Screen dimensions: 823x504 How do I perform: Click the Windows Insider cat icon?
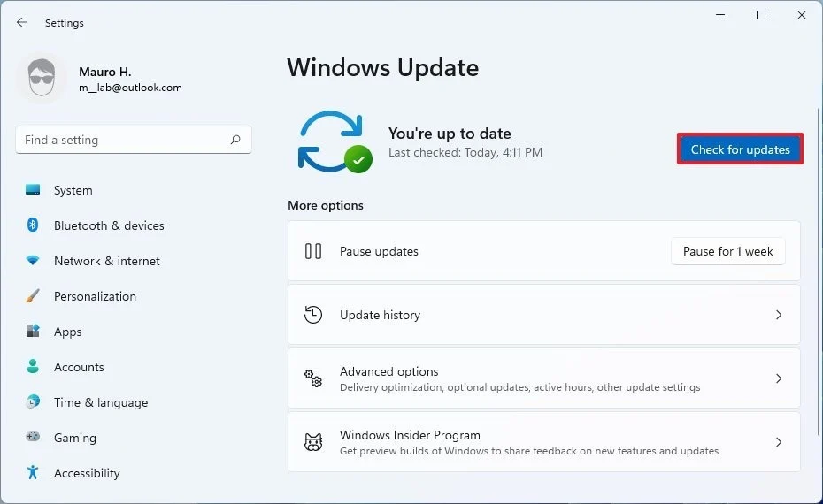313,442
